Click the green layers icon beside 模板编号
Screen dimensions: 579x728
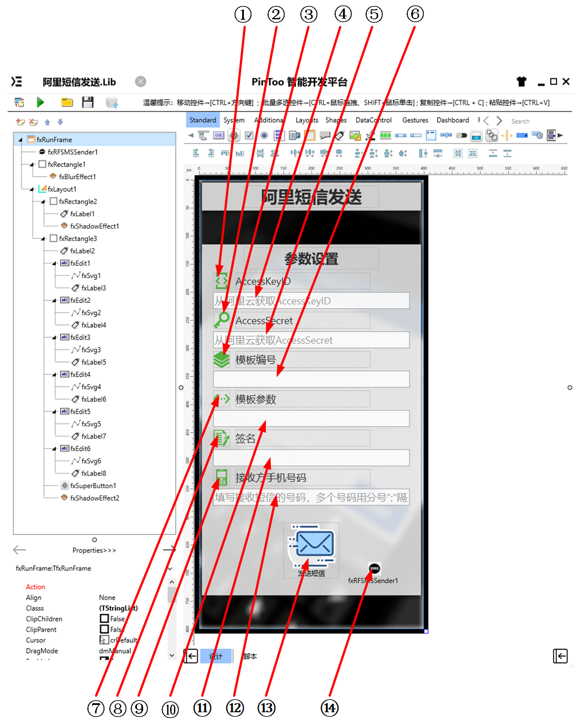pyautogui.click(x=221, y=359)
